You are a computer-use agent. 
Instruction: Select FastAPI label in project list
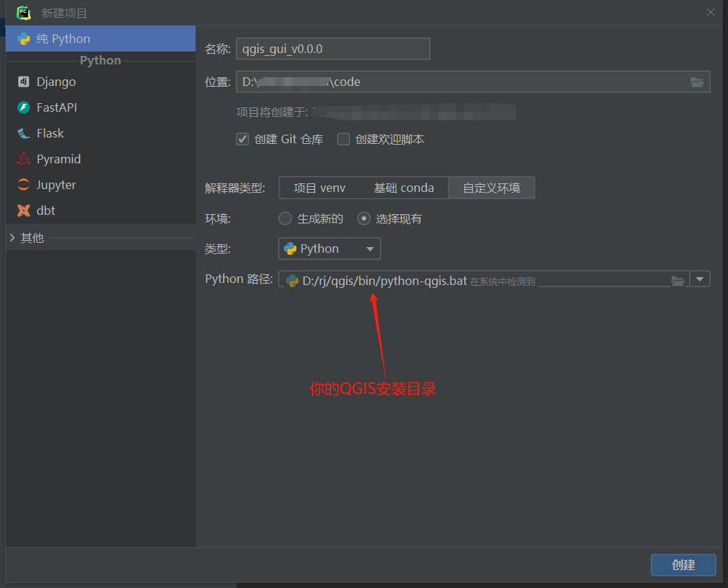pos(57,107)
